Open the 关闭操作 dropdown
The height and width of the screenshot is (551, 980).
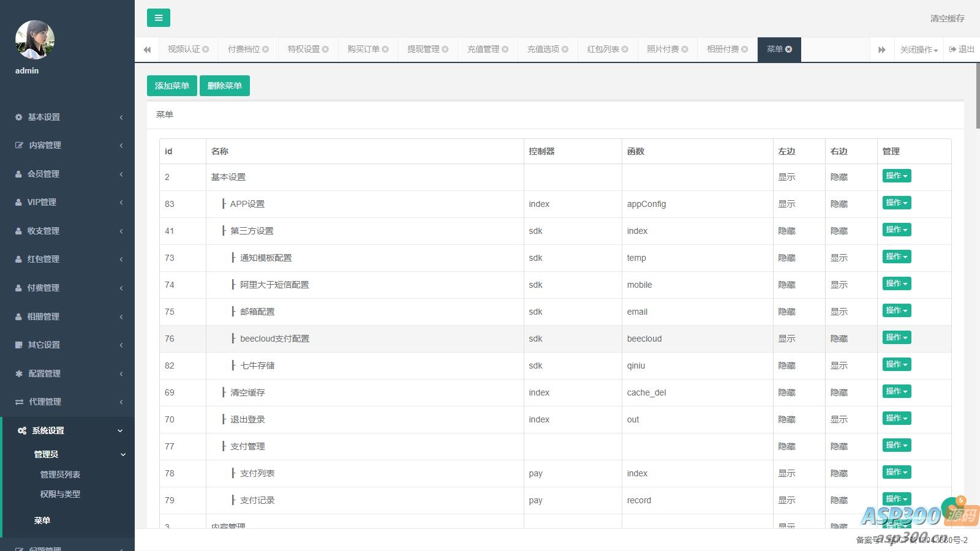click(919, 50)
